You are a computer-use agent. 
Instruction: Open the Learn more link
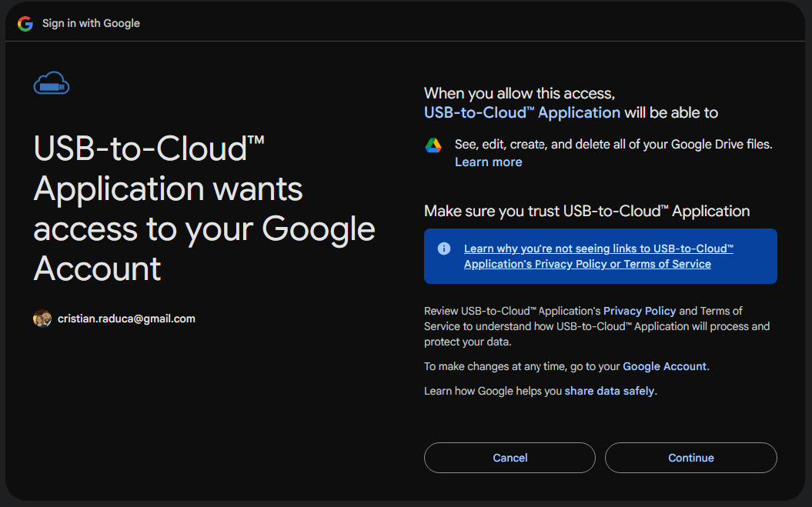(x=488, y=162)
